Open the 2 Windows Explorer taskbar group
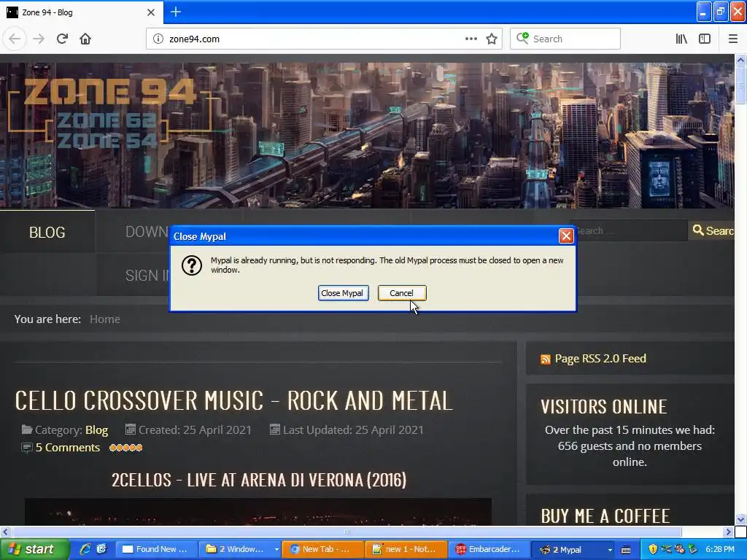 coord(239,549)
